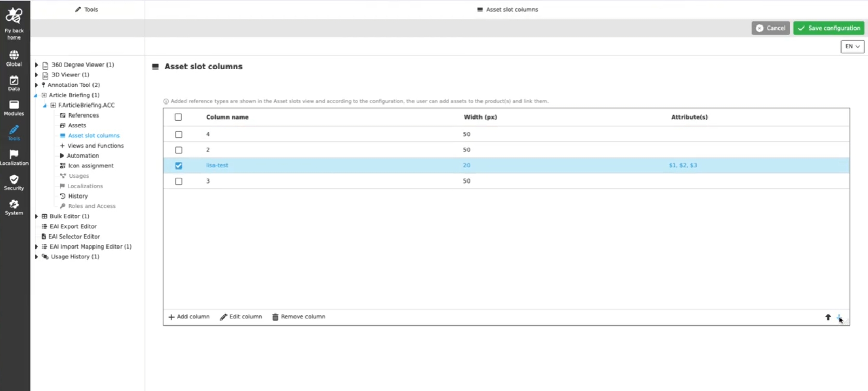
Task: Select Assets in the tree
Action: coord(77,125)
